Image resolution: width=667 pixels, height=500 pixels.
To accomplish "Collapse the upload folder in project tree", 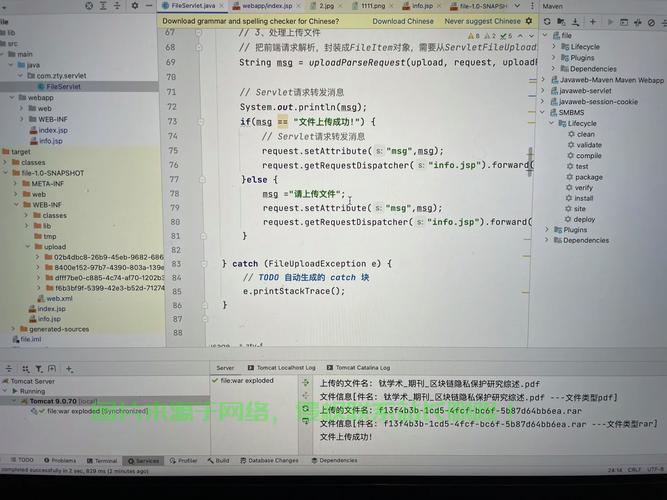I will (x=28, y=246).
